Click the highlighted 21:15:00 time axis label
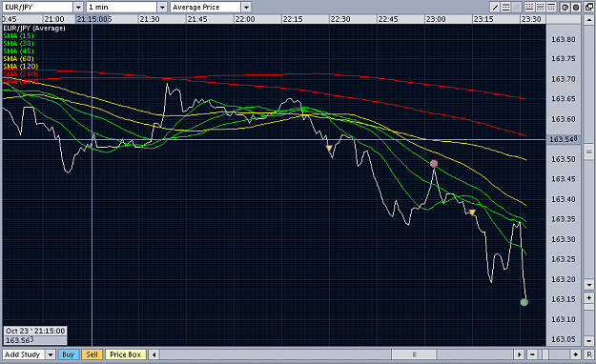This screenshot has width=596, height=364. pos(92,19)
